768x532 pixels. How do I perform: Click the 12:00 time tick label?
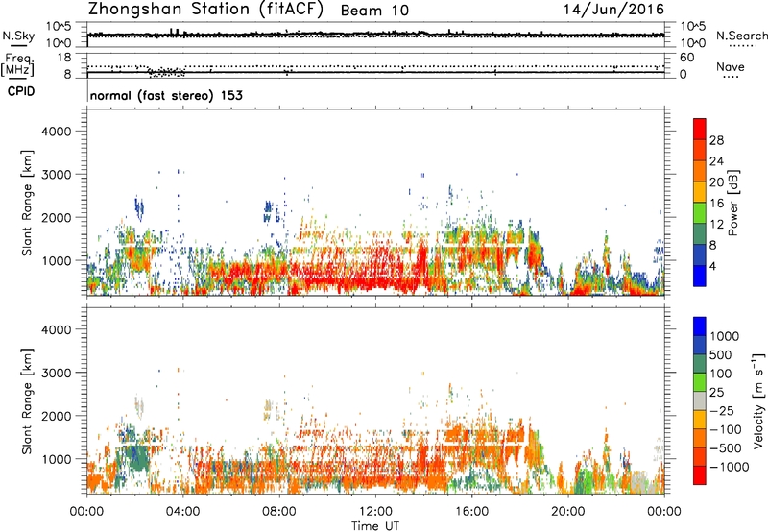(x=375, y=512)
